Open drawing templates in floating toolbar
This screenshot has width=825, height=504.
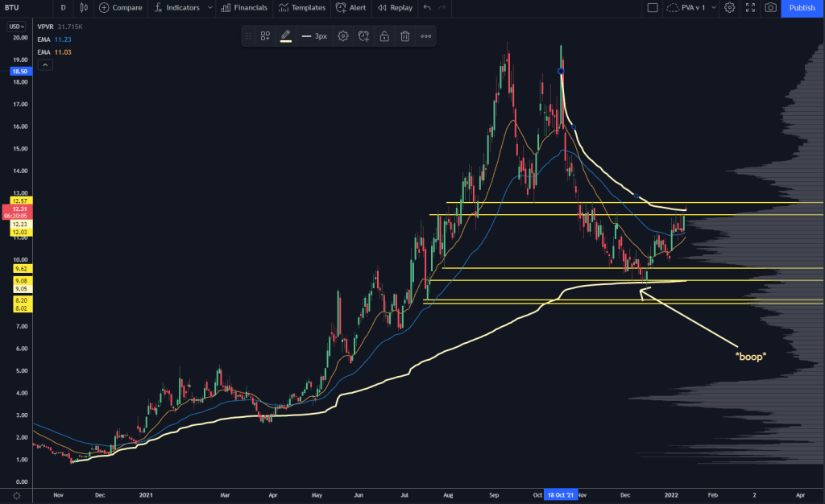pyautogui.click(x=265, y=36)
